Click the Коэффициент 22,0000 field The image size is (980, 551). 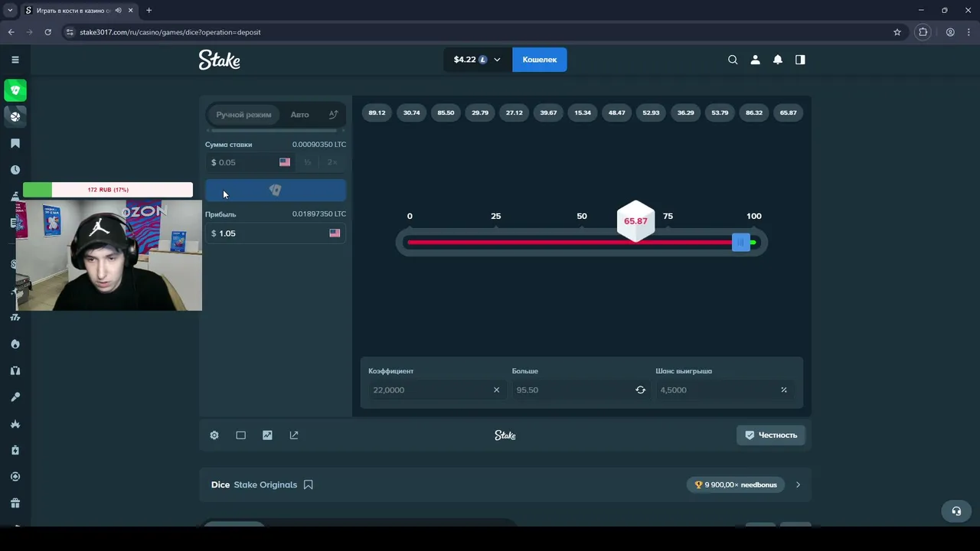pos(436,390)
